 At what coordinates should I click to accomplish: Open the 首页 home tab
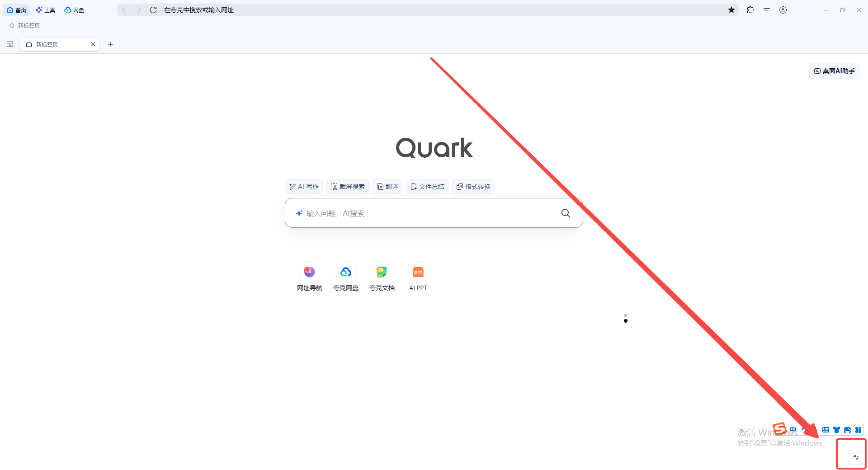click(x=16, y=10)
